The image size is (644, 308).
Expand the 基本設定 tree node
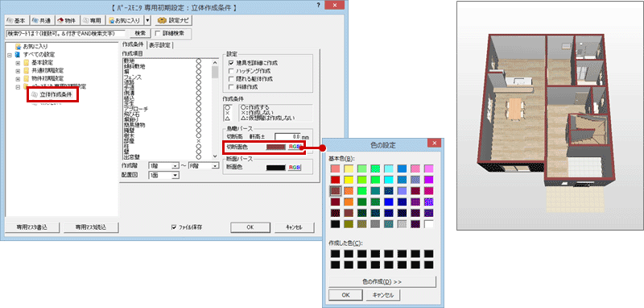coord(18,63)
